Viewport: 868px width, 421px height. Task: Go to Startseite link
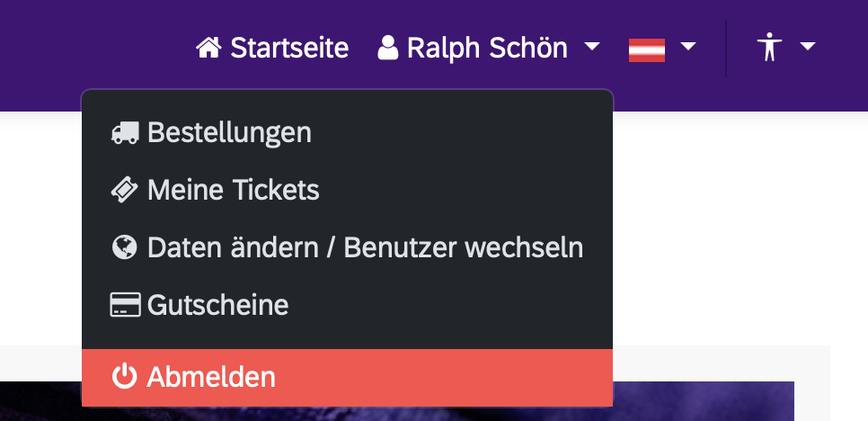click(289, 47)
